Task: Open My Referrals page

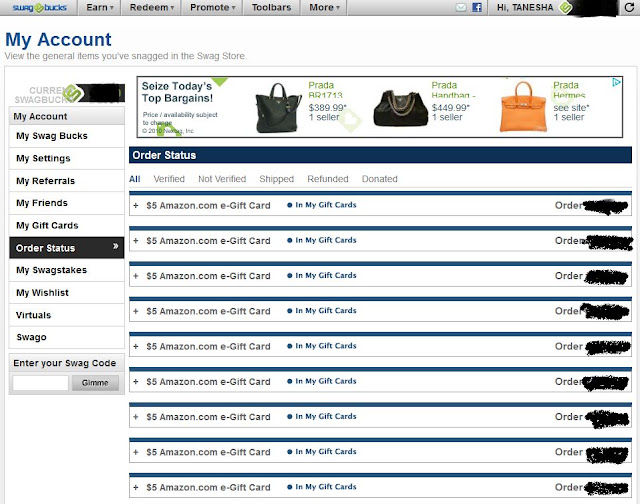Action: [x=67, y=181]
